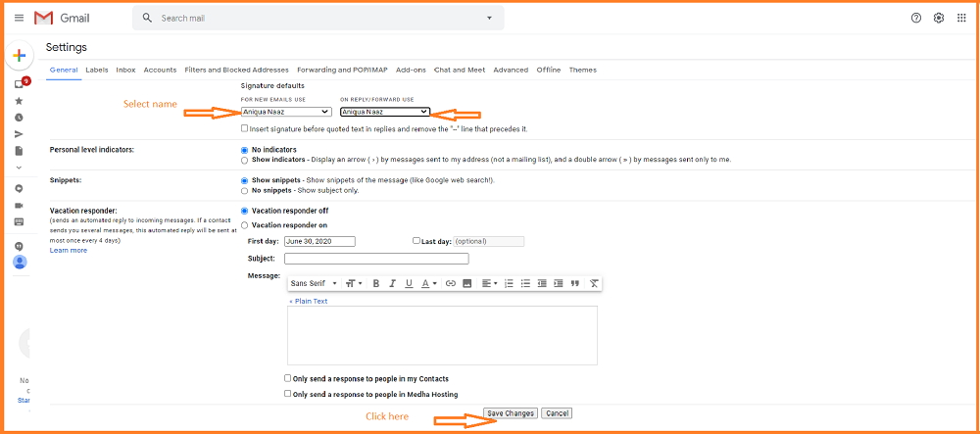
Task: Open the Forwarding and POP/IMAP tab
Action: [342, 70]
